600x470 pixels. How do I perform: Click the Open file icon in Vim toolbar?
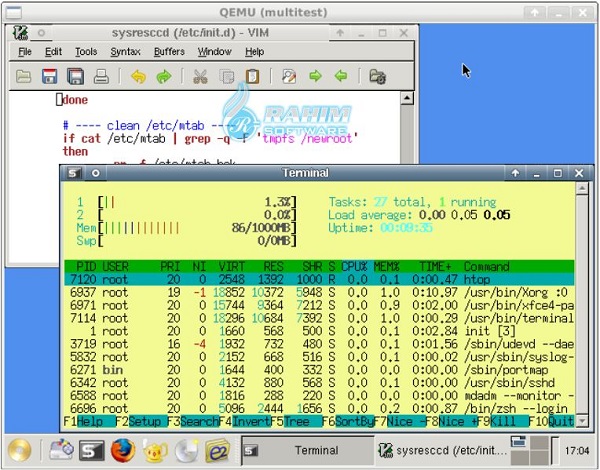[24, 76]
